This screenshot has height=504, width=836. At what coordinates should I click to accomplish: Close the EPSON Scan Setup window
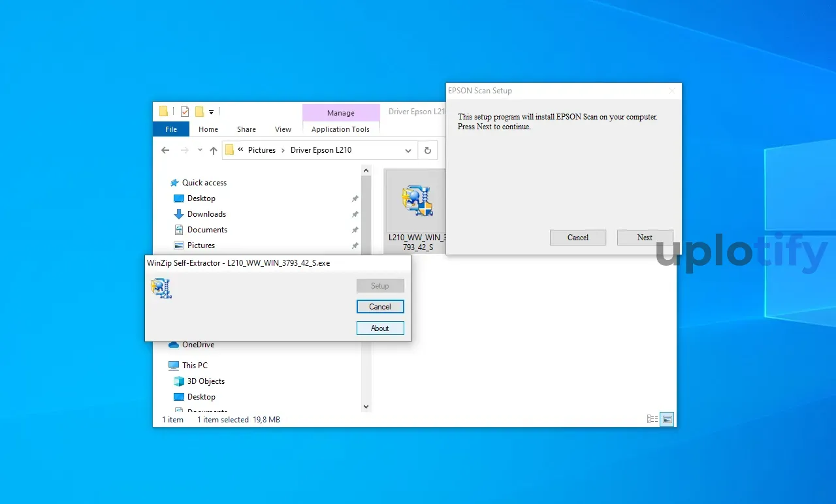pyautogui.click(x=671, y=91)
